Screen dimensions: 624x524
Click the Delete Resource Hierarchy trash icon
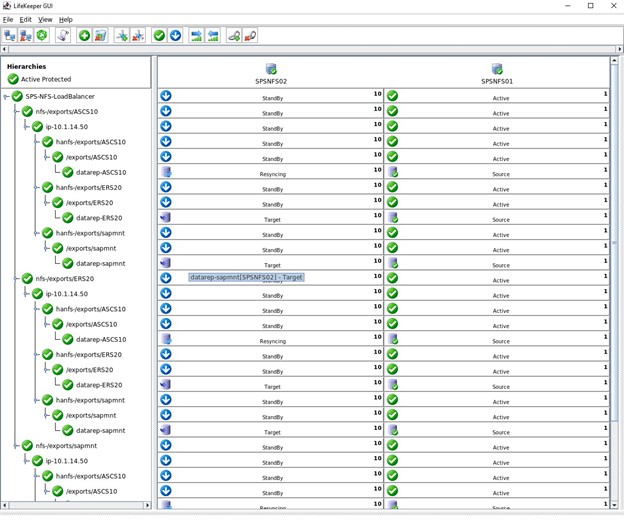click(100, 35)
